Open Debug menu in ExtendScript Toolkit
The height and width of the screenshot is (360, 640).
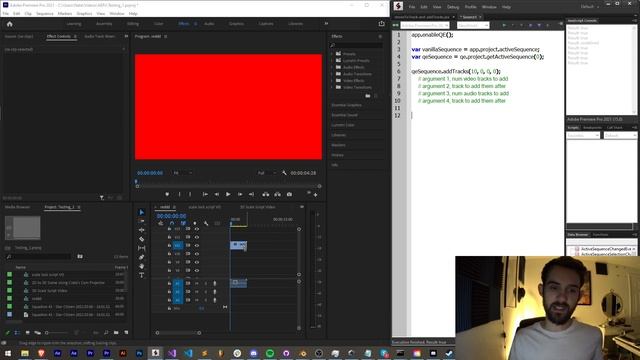[453, 7]
